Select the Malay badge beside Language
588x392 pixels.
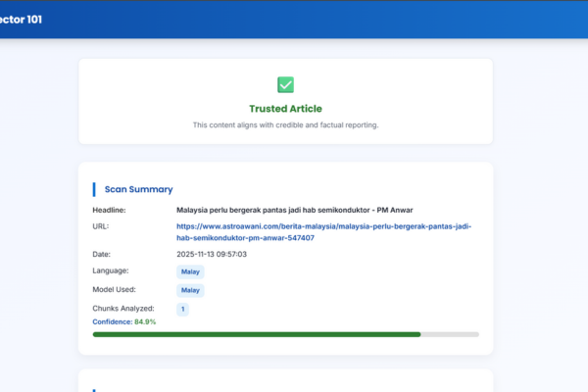tap(190, 271)
